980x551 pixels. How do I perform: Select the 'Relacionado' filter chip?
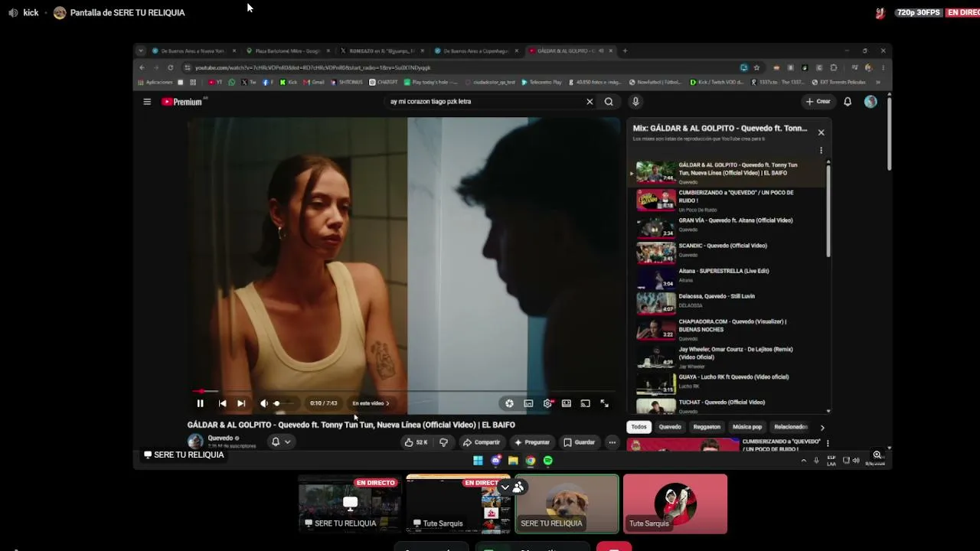tap(791, 427)
